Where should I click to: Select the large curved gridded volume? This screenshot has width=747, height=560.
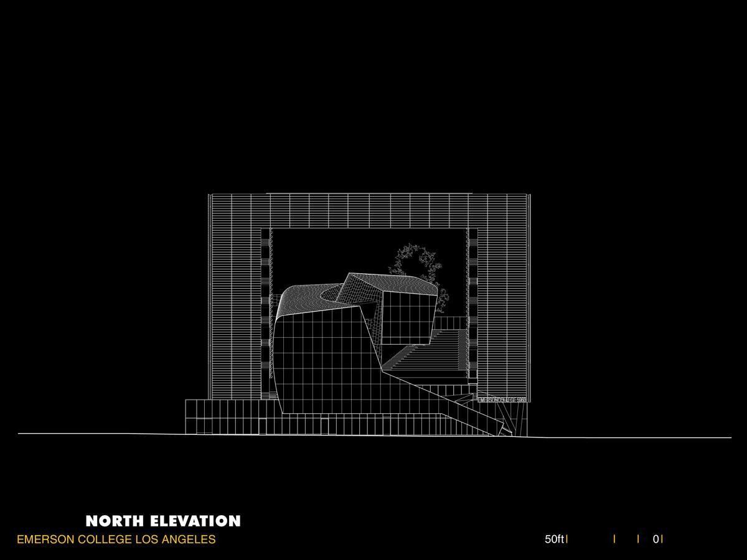point(324,361)
